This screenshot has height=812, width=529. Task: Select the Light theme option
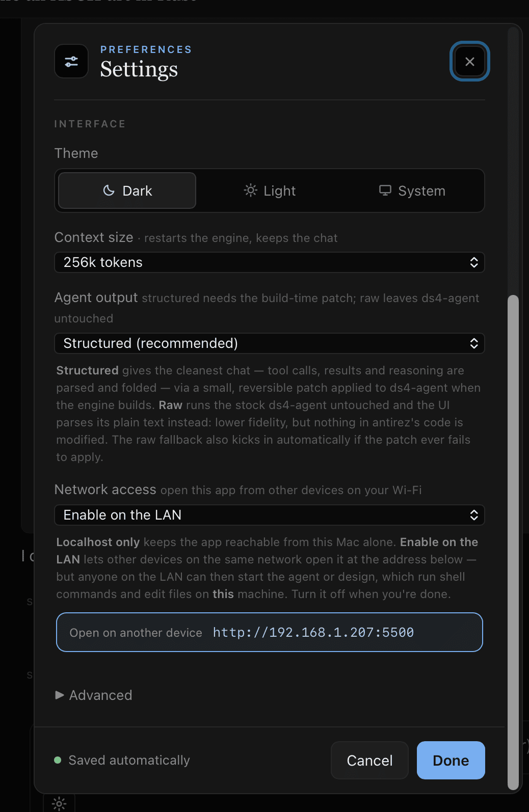[x=270, y=191]
